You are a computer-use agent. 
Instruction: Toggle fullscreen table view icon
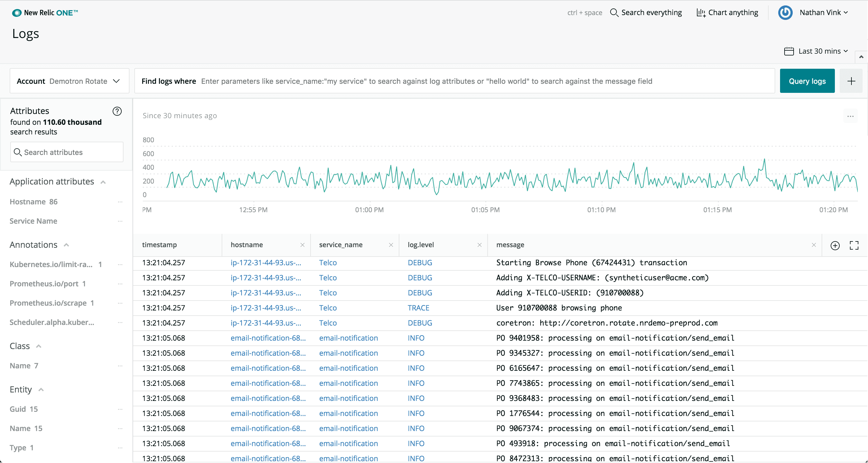(854, 245)
